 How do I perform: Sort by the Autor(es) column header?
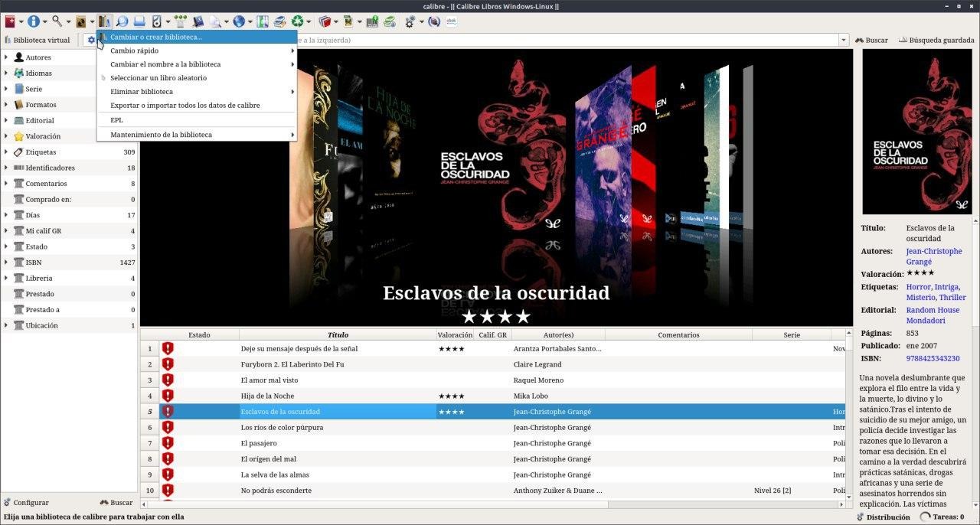coord(558,334)
